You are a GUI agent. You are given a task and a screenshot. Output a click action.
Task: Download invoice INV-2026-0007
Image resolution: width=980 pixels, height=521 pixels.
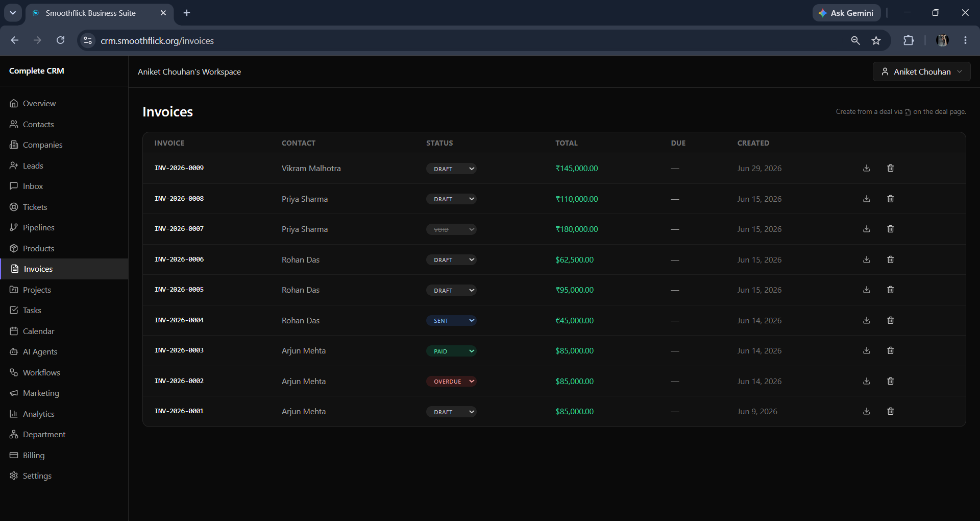pos(866,229)
